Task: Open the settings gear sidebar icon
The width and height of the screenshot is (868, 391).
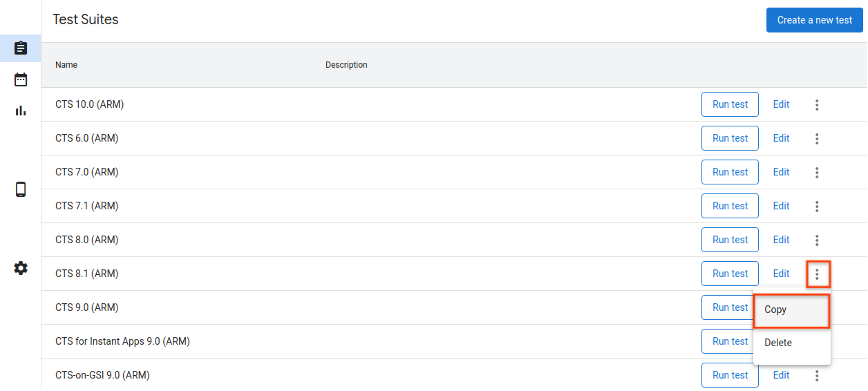Action: (21, 268)
